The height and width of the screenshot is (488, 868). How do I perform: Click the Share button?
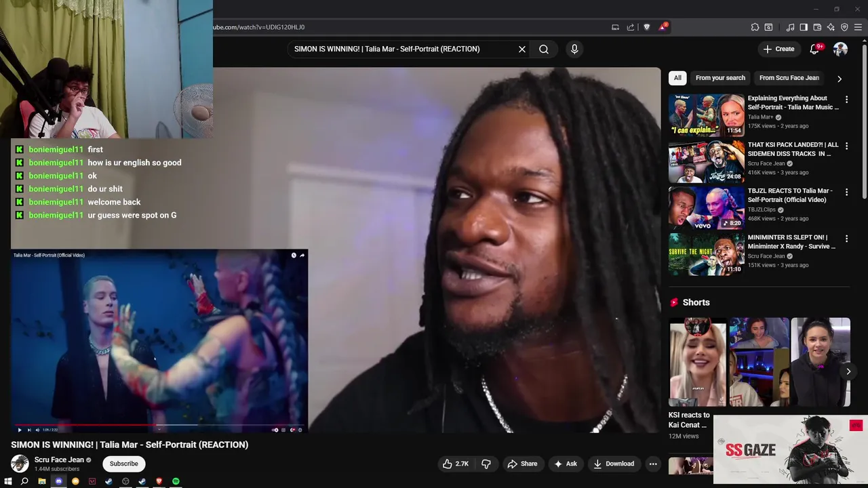point(522,464)
